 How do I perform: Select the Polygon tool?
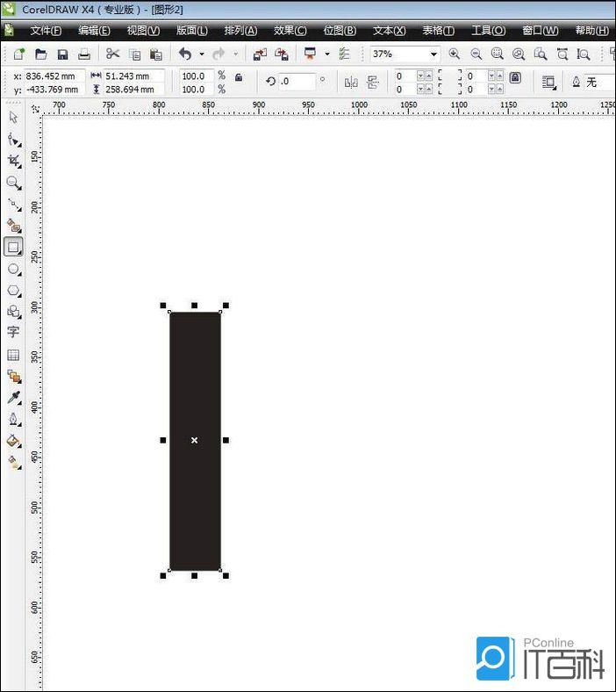tap(14, 291)
